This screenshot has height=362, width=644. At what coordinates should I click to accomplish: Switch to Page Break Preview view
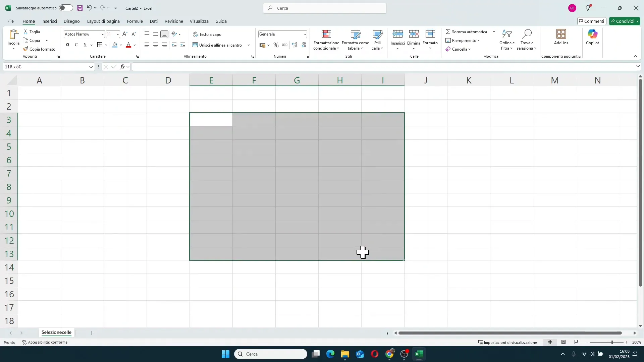pos(577,342)
